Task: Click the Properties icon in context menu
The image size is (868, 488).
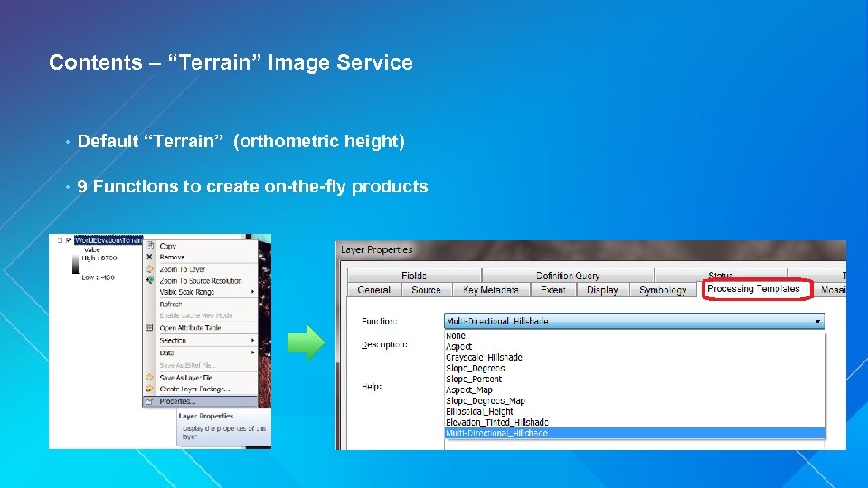Action: click(149, 401)
